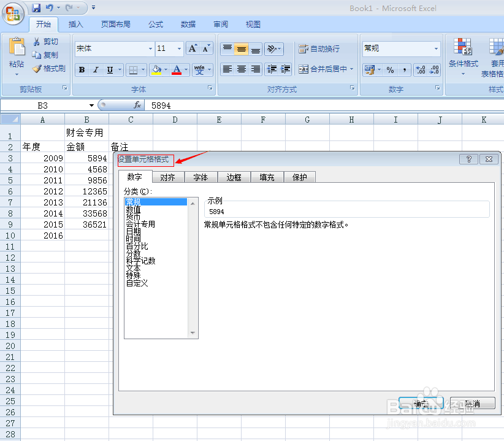Image resolution: width=504 pixels, height=441 pixels.
Task: Click the Cut (剪切) icon
Action: 37,42
